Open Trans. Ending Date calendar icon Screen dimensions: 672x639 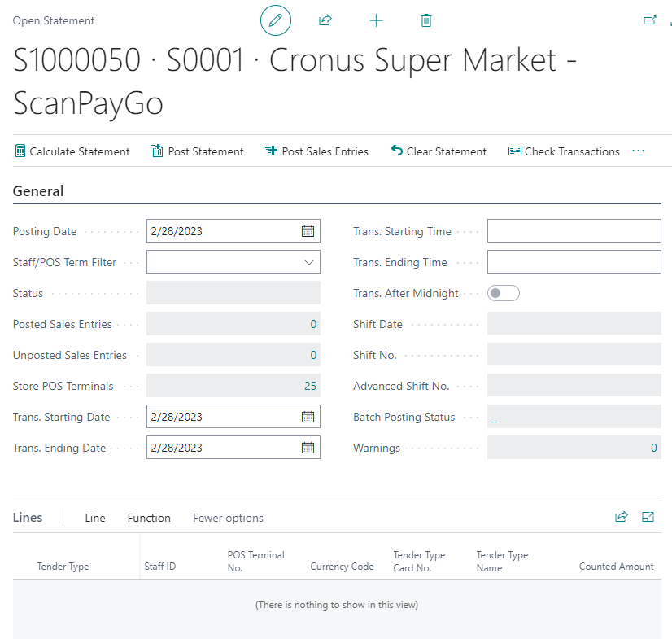pos(308,448)
